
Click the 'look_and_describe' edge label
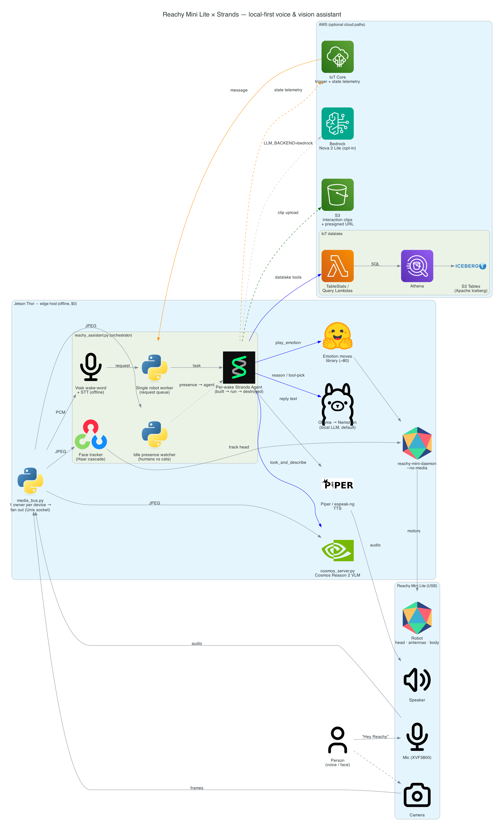[x=288, y=462]
